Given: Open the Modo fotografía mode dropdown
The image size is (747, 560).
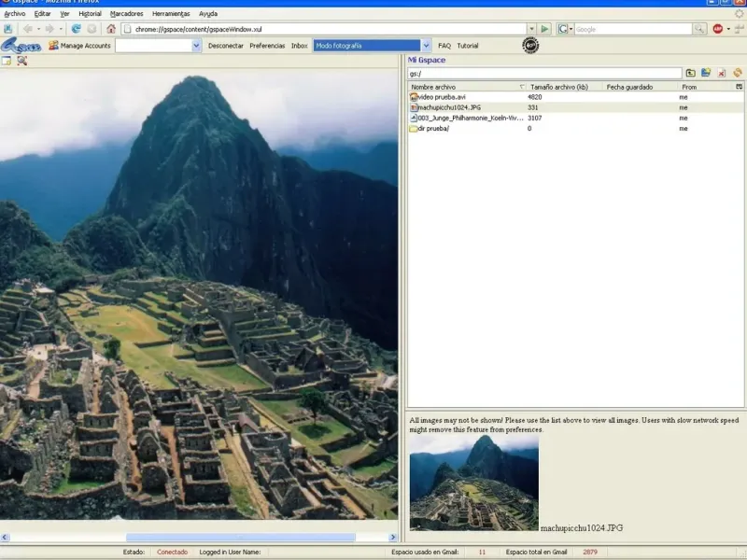Looking at the screenshot, I should 427,45.
